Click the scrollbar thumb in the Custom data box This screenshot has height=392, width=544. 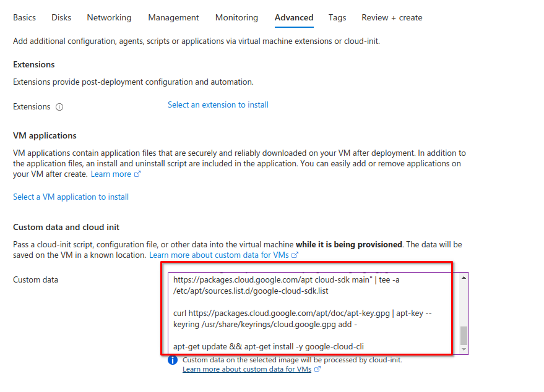pos(464,335)
